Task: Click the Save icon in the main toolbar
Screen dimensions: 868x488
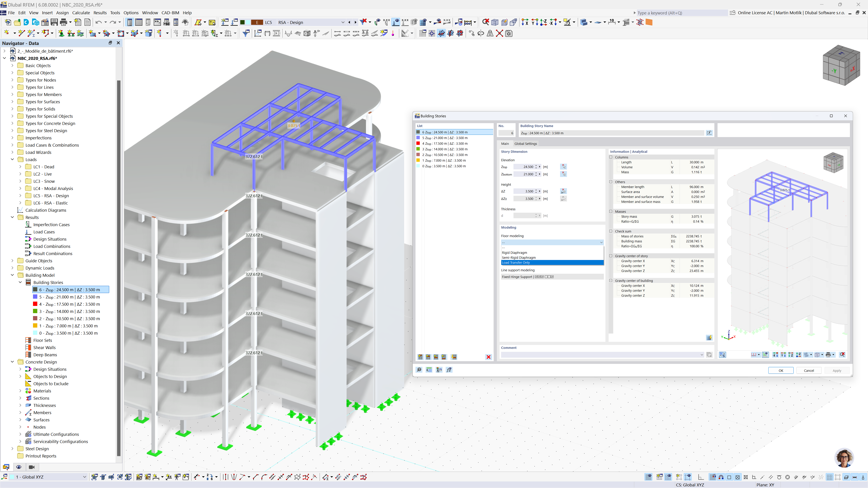Action: click(54, 22)
